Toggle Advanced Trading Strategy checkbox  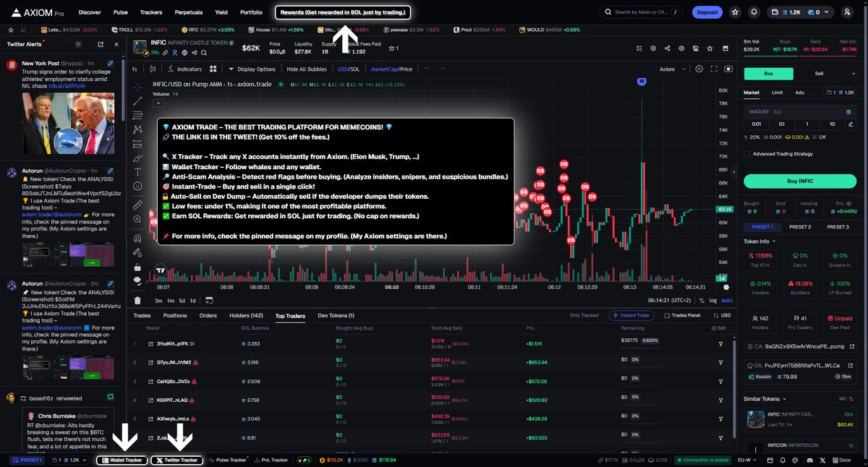pos(748,153)
